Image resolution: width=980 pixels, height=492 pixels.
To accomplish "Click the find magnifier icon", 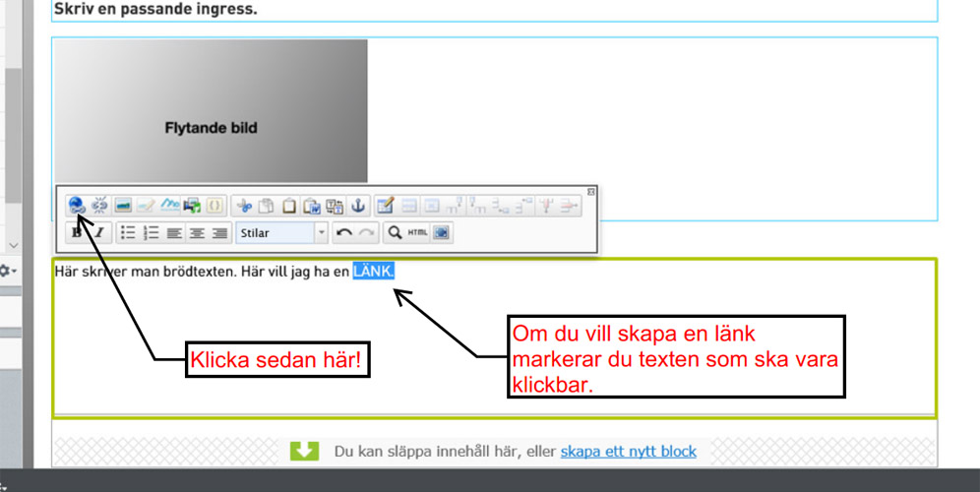I will pos(395,232).
